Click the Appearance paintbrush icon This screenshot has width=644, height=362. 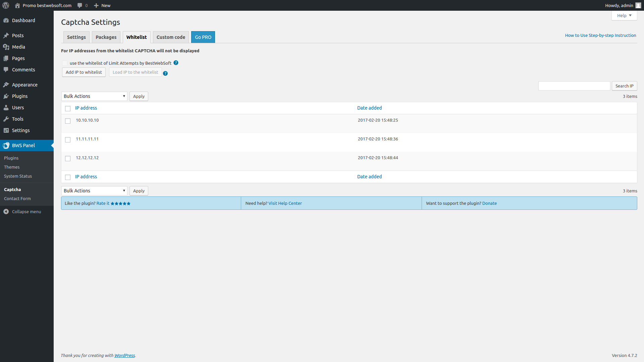coord(6,85)
